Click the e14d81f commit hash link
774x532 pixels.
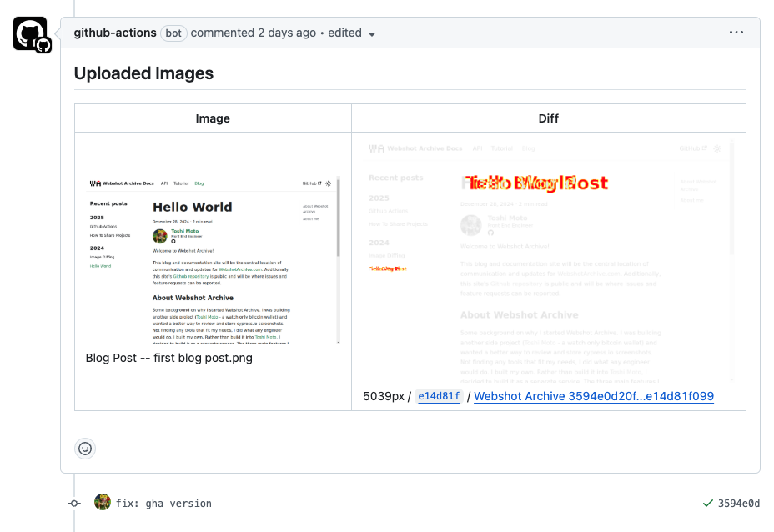pos(439,396)
